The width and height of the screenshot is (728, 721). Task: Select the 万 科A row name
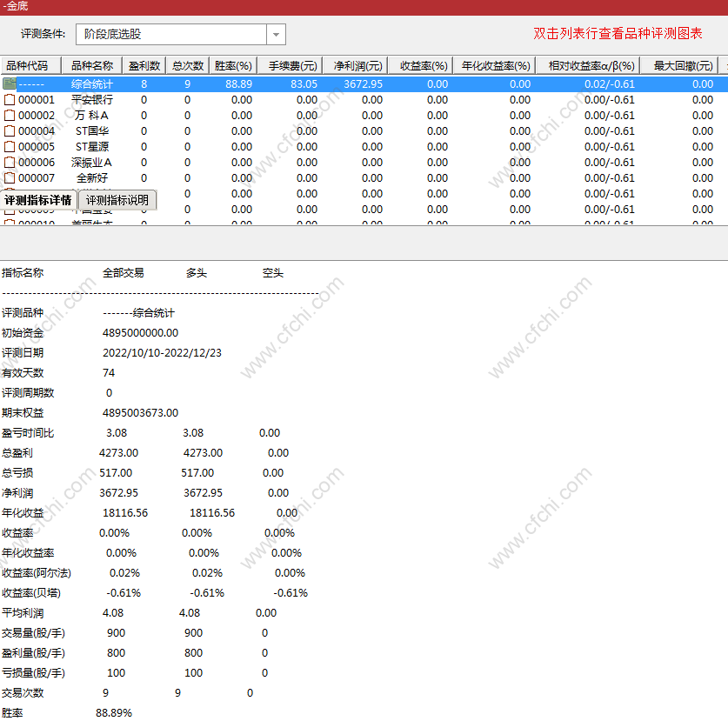[91, 116]
